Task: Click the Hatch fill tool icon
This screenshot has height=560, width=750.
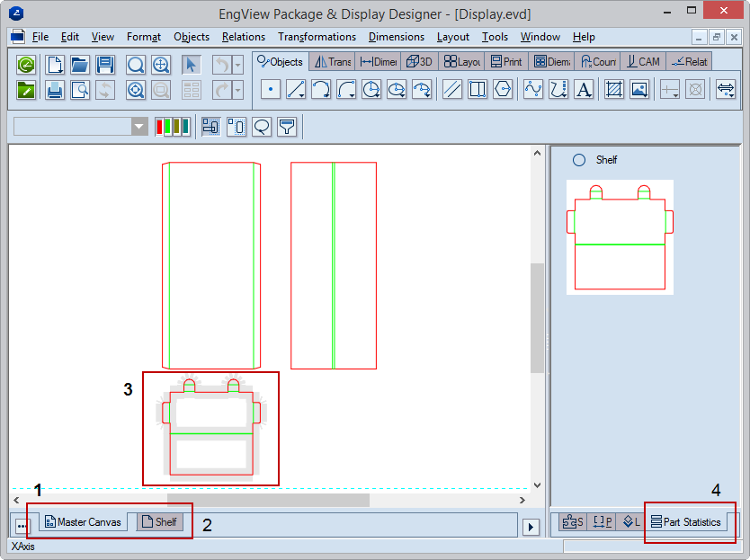Action: (x=614, y=90)
